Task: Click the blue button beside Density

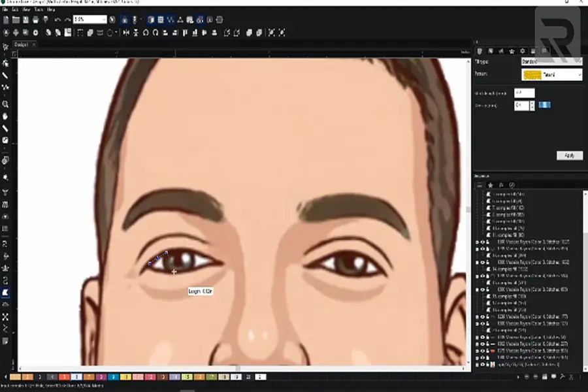Action: click(x=544, y=105)
